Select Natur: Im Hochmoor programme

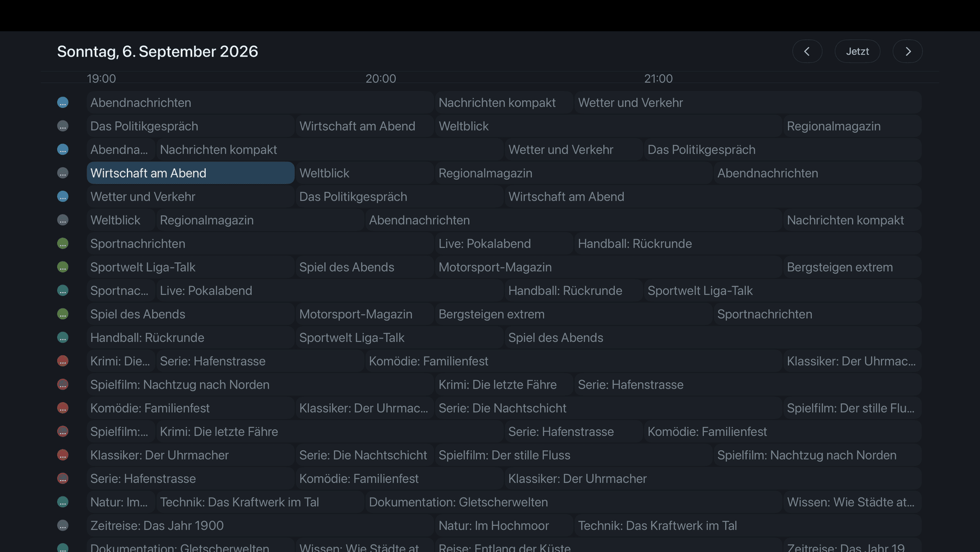coord(504,525)
